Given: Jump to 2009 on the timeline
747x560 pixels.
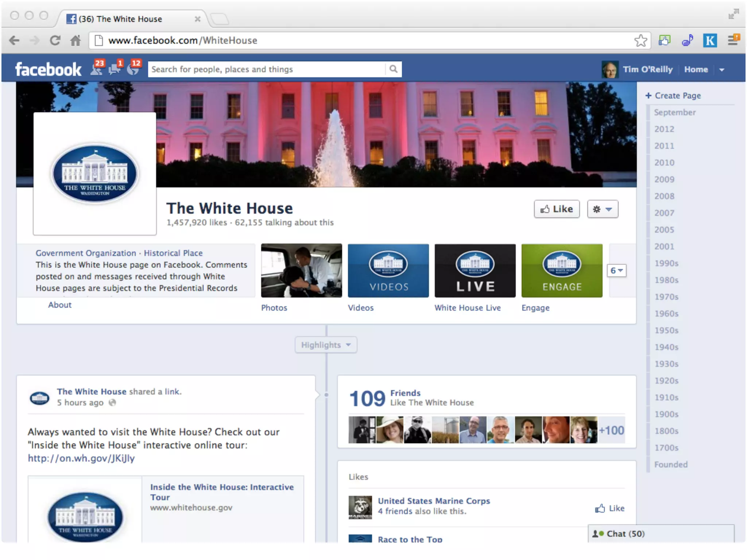Looking at the screenshot, I should [x=664, y=179].
